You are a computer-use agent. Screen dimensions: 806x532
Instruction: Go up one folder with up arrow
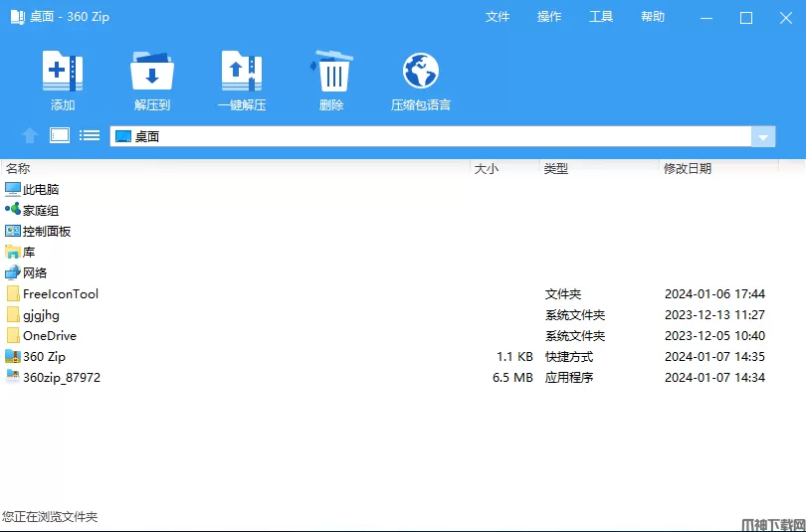pyautogui.click(x=30, y=135)
